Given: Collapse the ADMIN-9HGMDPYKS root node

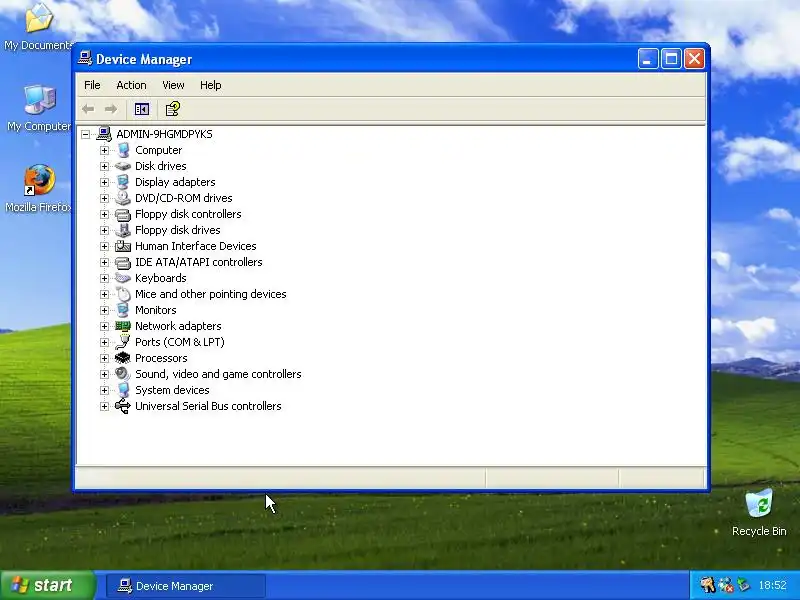Looking at the screenshot, I should pyautogui.click(x=86, y=134).
